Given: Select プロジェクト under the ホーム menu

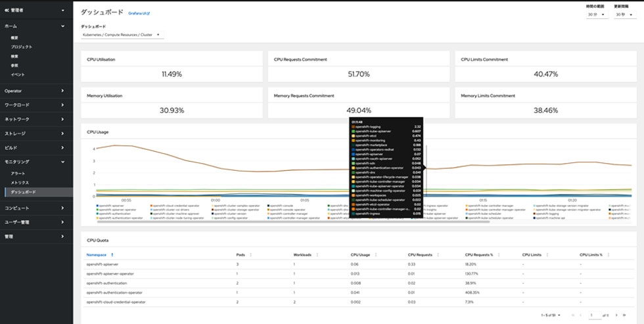Looking at the screenshot, I should click(21, 47).
